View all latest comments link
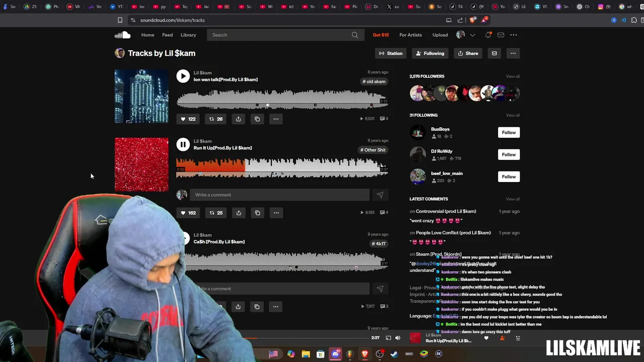 pos(513,199)
